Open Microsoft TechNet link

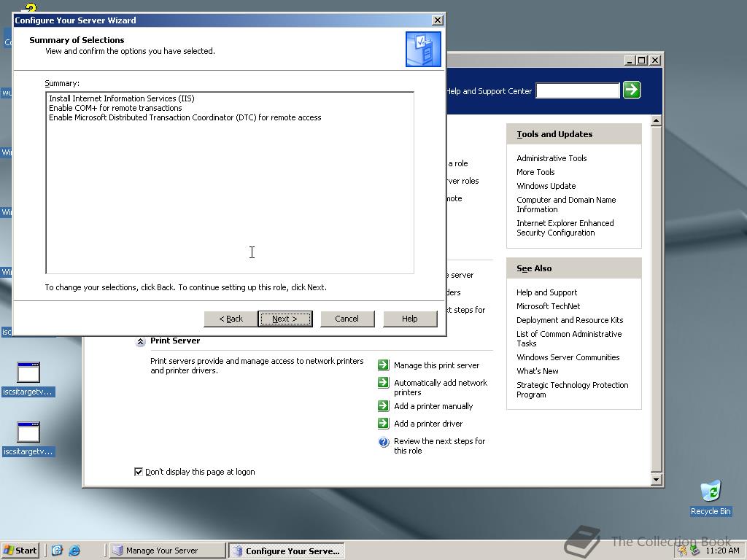(x=548, y=306)
